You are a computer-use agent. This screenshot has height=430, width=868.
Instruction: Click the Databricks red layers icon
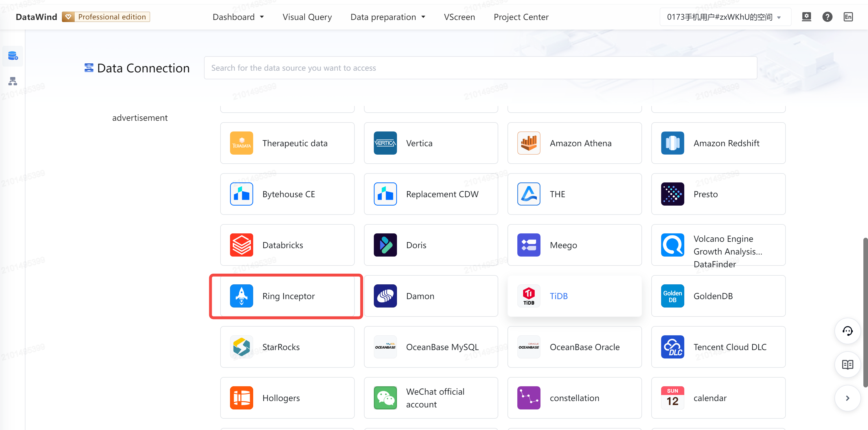241,245
